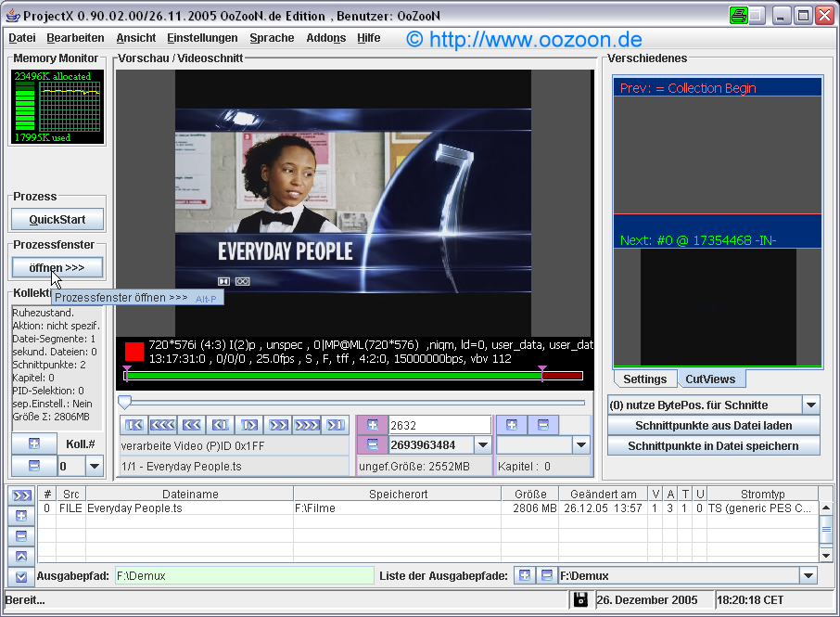Open the empty chapter list dropdown

pyautogui.click(x=580, y=445)
